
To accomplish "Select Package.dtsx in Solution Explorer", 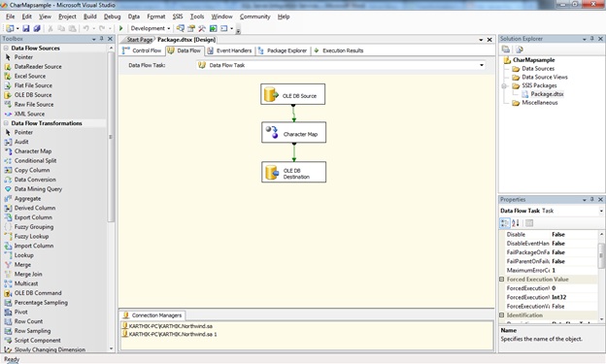I will pyautogui.click(x=547, y=94).
